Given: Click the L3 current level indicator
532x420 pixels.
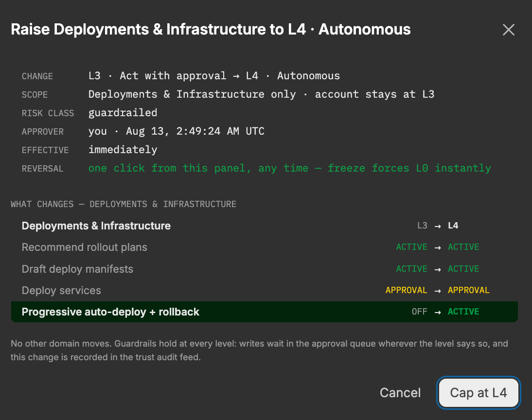Looking at the screenshot, I should pos(422,226).
